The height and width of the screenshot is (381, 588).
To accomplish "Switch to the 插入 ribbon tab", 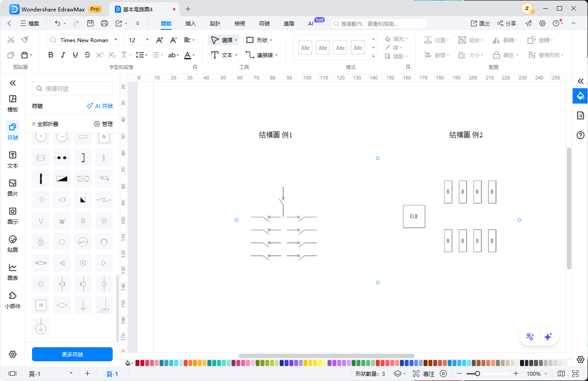I will point(190,23).
